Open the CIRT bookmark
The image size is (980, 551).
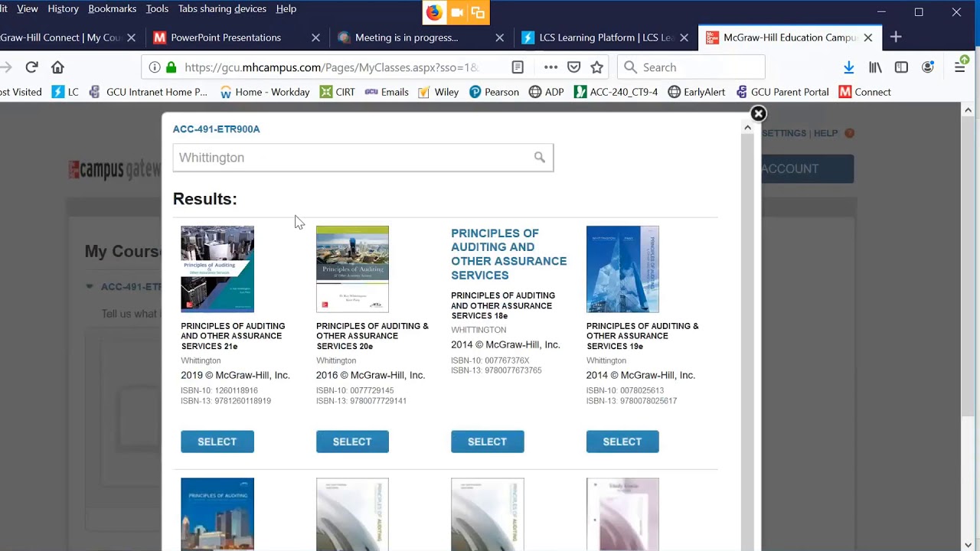tap(338, 92)
